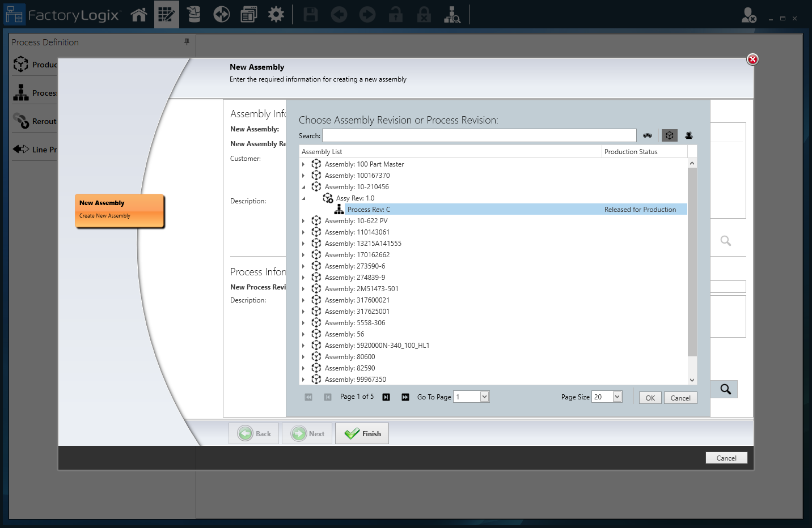This screenshot has height=528, width=812.
Task: Open the settings gear in the toolbar
Action: coord(276,15)
